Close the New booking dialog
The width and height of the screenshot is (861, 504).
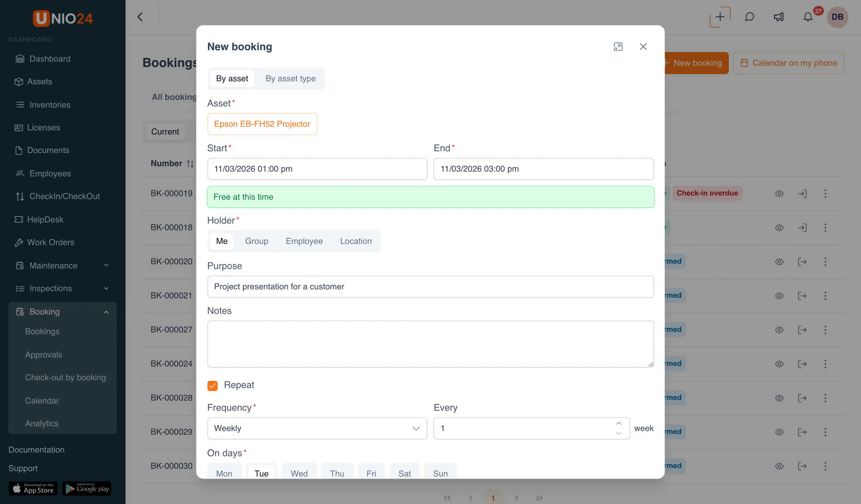click(643, 46)
